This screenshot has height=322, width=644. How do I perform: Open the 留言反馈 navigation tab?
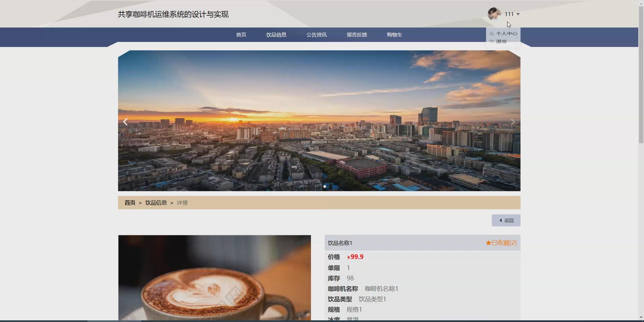(357, 35)
